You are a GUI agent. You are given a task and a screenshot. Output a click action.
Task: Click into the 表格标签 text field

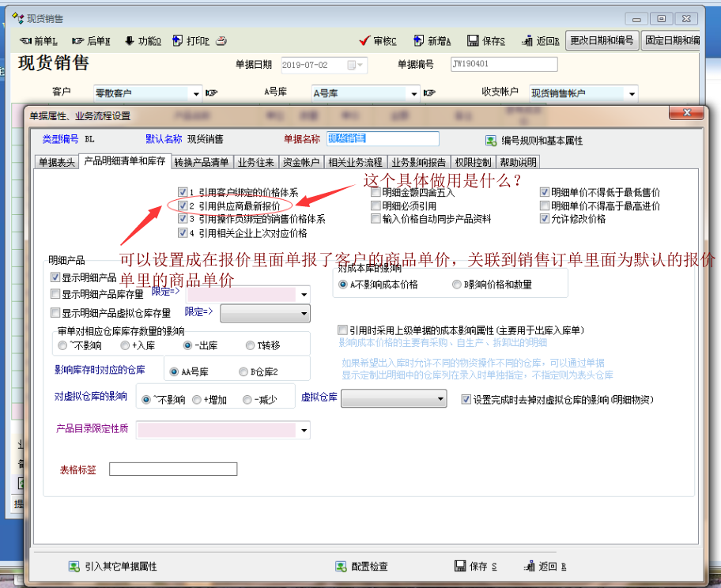click(x=173, y=469)
